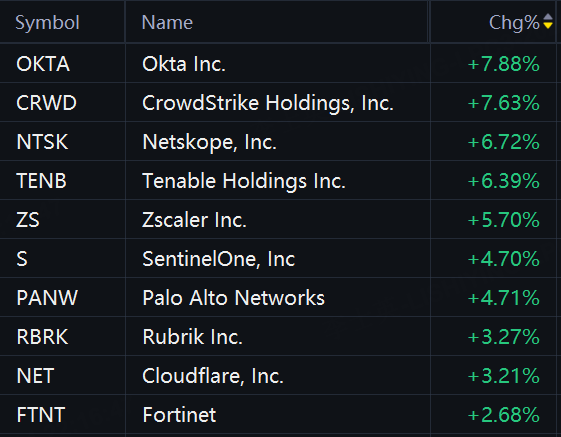Click Palo Alto Networks company name
Screen dimensions: 561x437
pos(233,298)
